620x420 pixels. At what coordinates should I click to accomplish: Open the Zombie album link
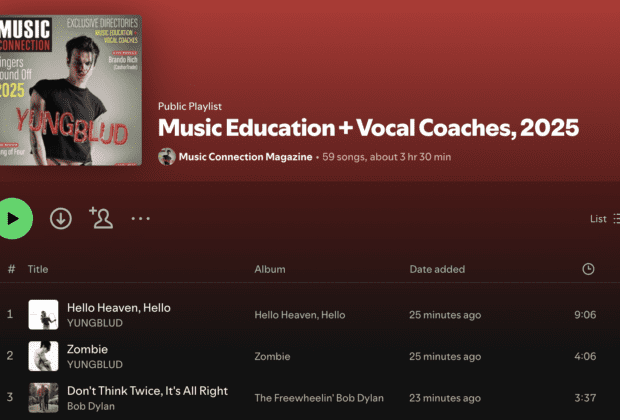tap(272, 356)
